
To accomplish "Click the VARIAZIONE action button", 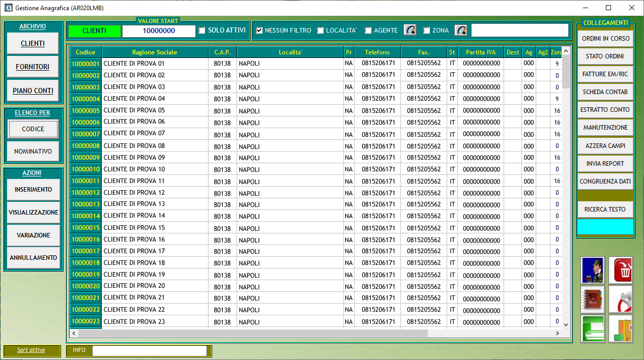I will tap(33, 235).
